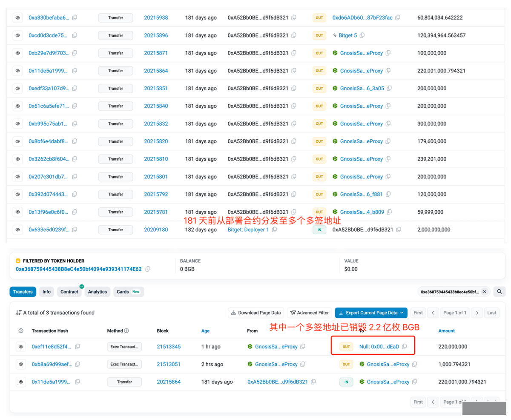Clear the address filter with the X
Viewport: 511px width, 420px height.
pyautogui.click(x=484, y=292)
